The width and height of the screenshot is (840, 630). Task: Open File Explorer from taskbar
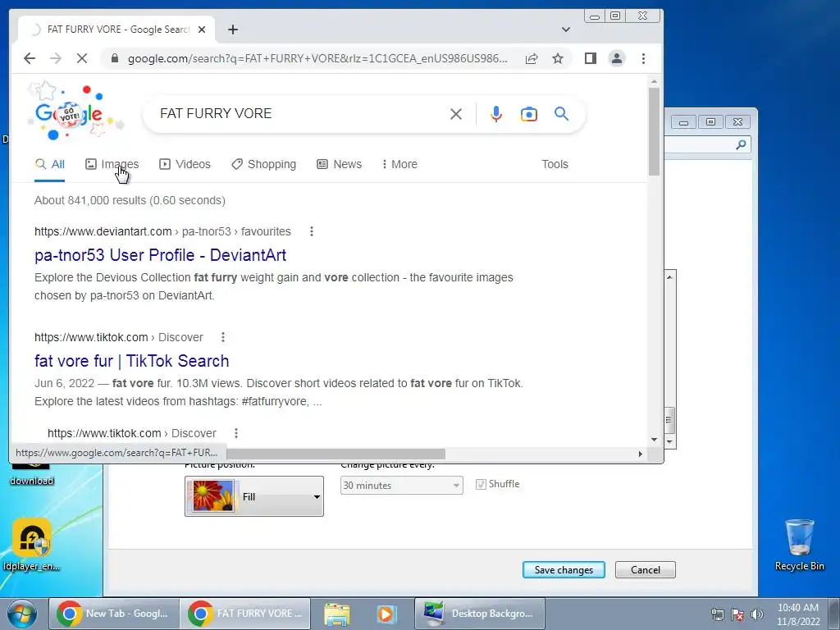[337, 614]
